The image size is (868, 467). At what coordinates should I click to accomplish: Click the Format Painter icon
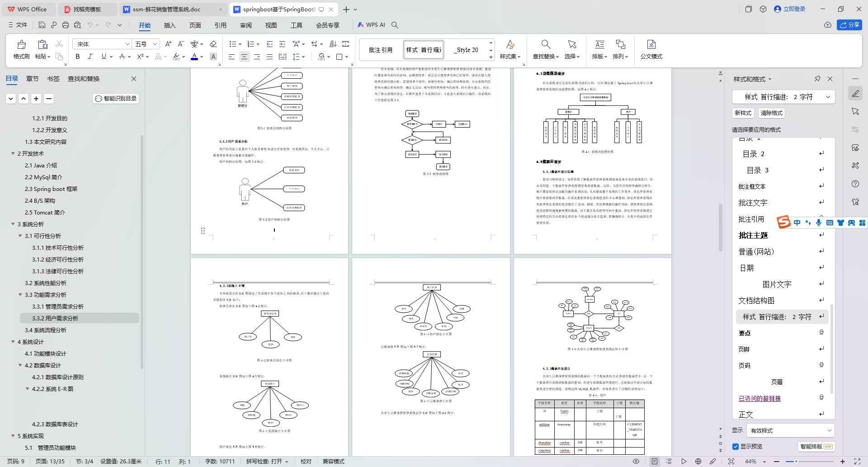(21, 45)
